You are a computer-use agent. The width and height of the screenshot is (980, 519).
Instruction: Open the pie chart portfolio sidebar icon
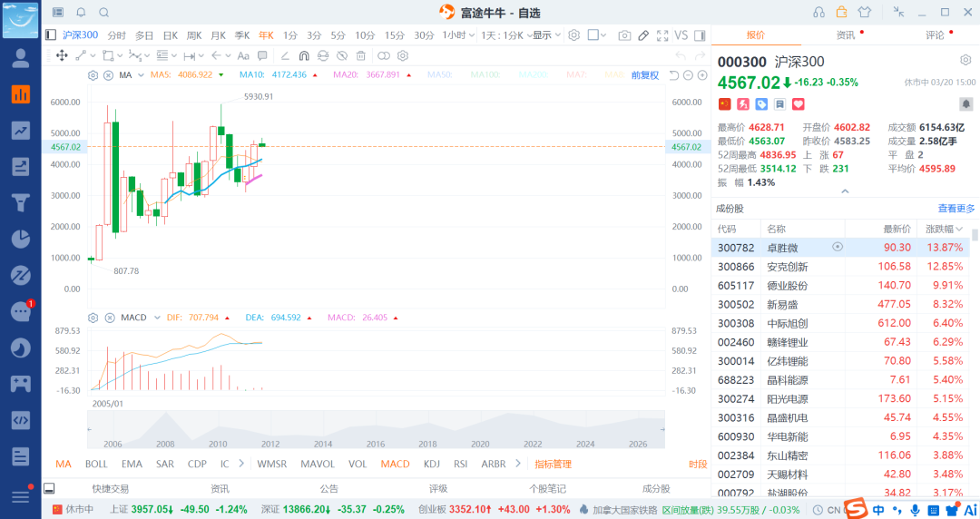[21, 239]
